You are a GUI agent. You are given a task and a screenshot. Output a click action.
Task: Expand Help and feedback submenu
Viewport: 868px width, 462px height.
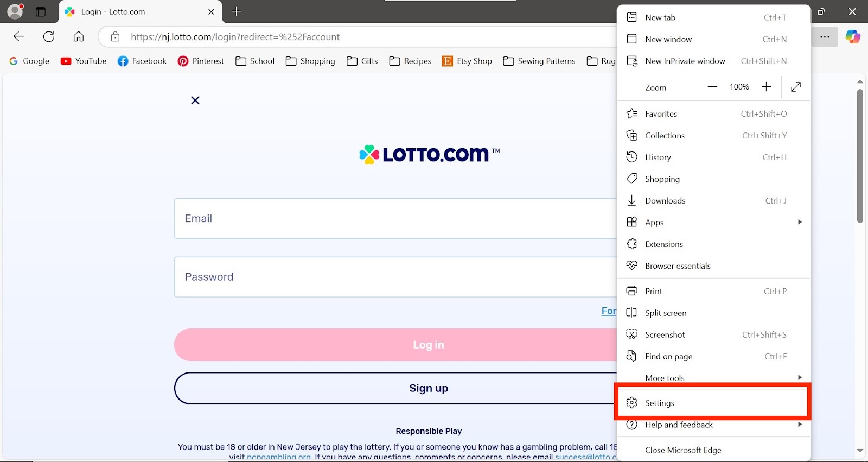click(714, 425)
